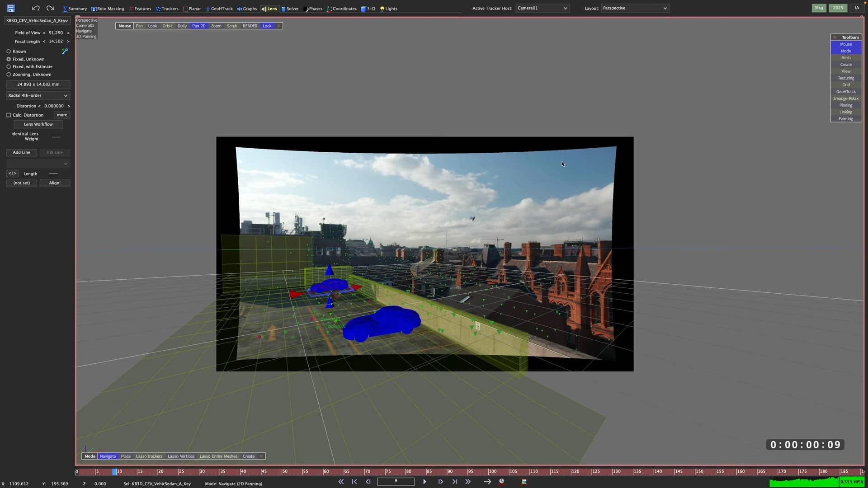Decrease Focal Length with left arrow
Screen dimensions: 868x488
tap(44, 42)
